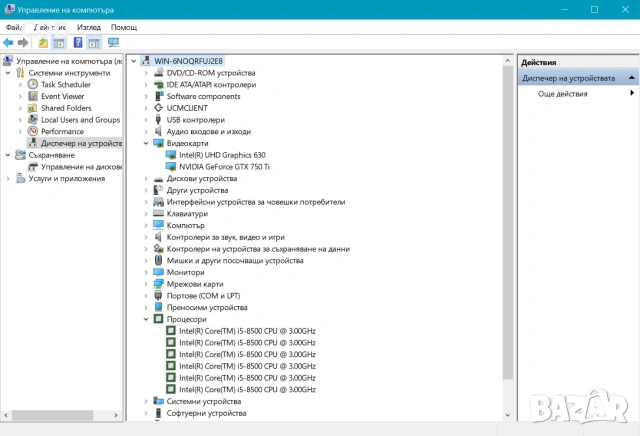Viewport: 640px width, 436px height.
Task: Click the Software components puzzle icon
Action: coord(158,96)
